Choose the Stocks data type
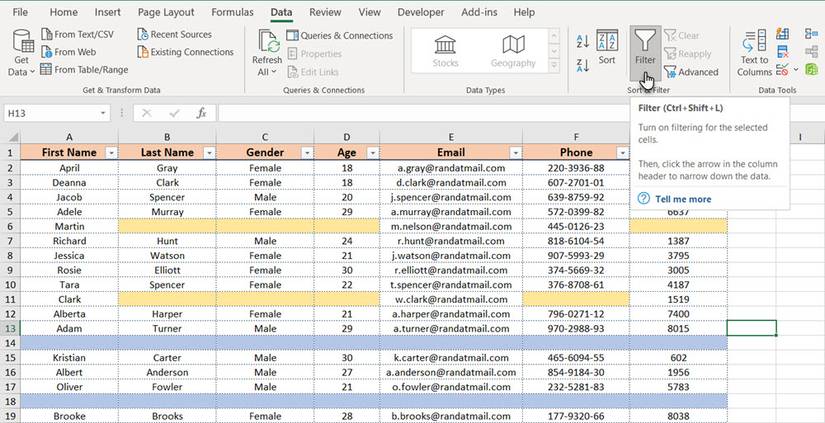 [x=445, y=52]
